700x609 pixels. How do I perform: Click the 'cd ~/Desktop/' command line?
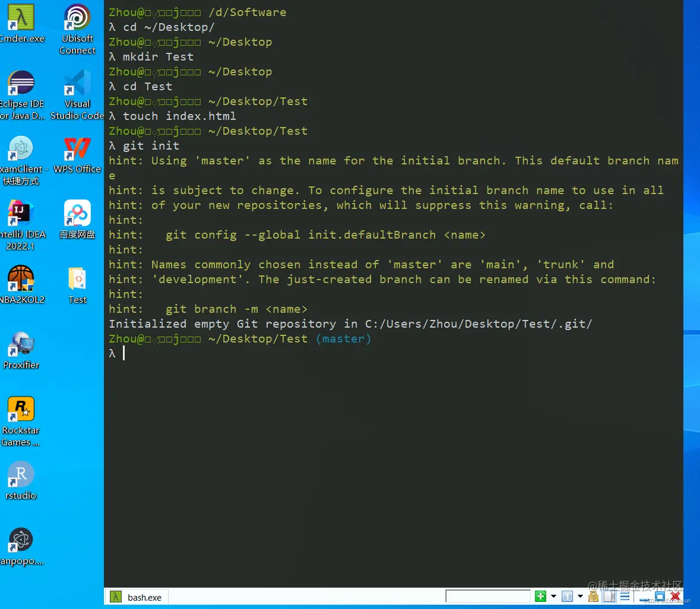(x=161, y=27)
